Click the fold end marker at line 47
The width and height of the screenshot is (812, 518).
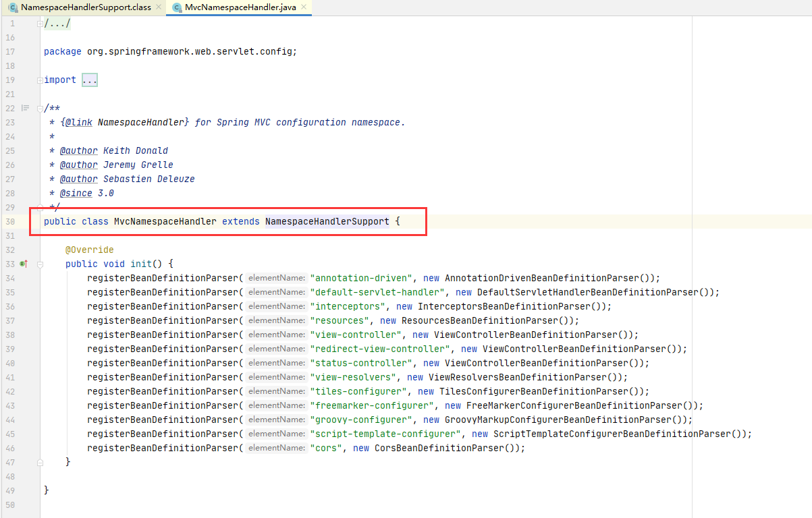point(40,463)
